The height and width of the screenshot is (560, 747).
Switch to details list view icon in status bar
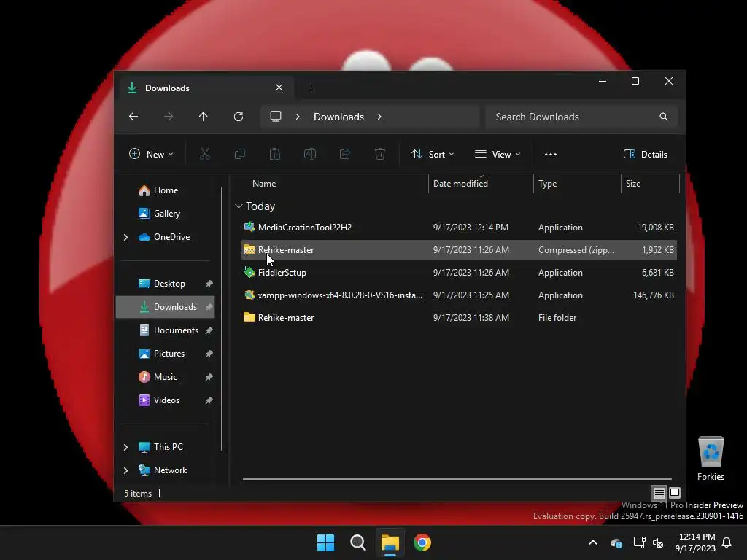click(659, 494)
